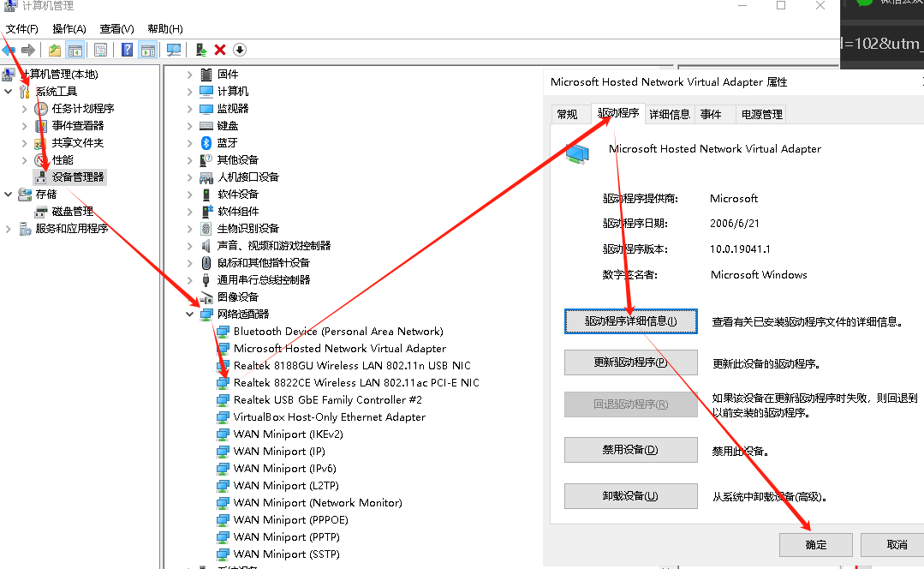Click the imaging devices camera icon
The image size is (924, 569).
pyautogui.click(x=206, y=297)
